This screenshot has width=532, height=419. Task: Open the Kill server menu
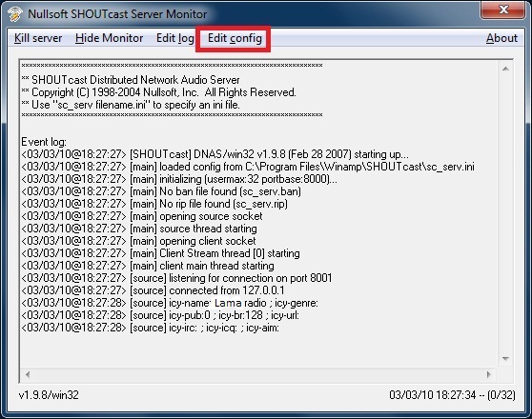[38, 38]
